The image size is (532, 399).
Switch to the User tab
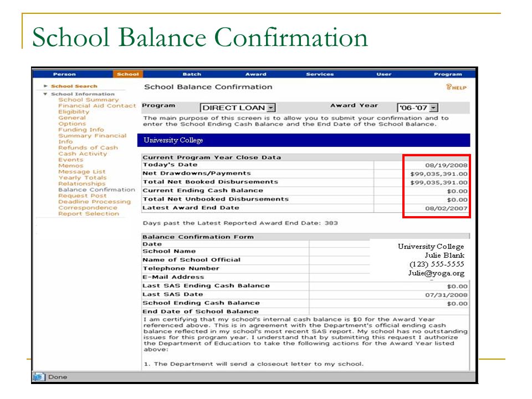383,74
